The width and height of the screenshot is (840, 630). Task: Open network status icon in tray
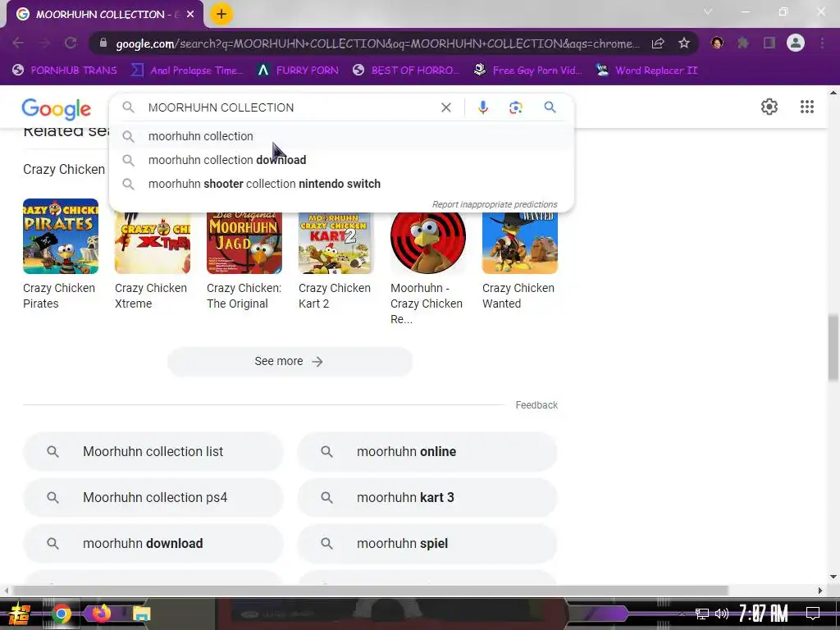(x=701, y=614)
